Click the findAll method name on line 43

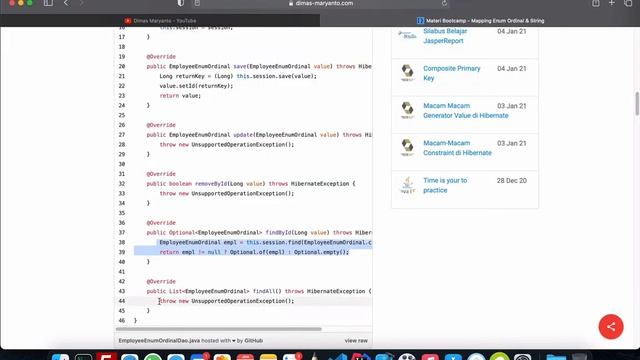tap(264, 291)
